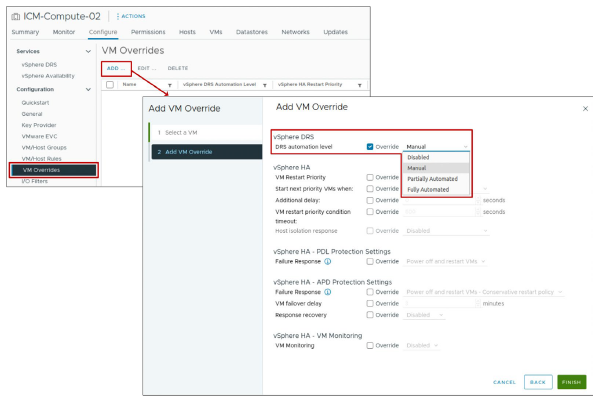Go to the VMs tab
This screenshot has height=402, width=600.
pyautogui.click(x=216, y=32)
